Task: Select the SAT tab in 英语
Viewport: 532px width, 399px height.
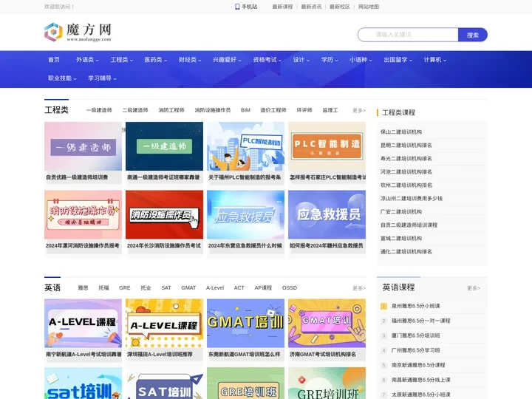Action: click(x=166, y=287)
